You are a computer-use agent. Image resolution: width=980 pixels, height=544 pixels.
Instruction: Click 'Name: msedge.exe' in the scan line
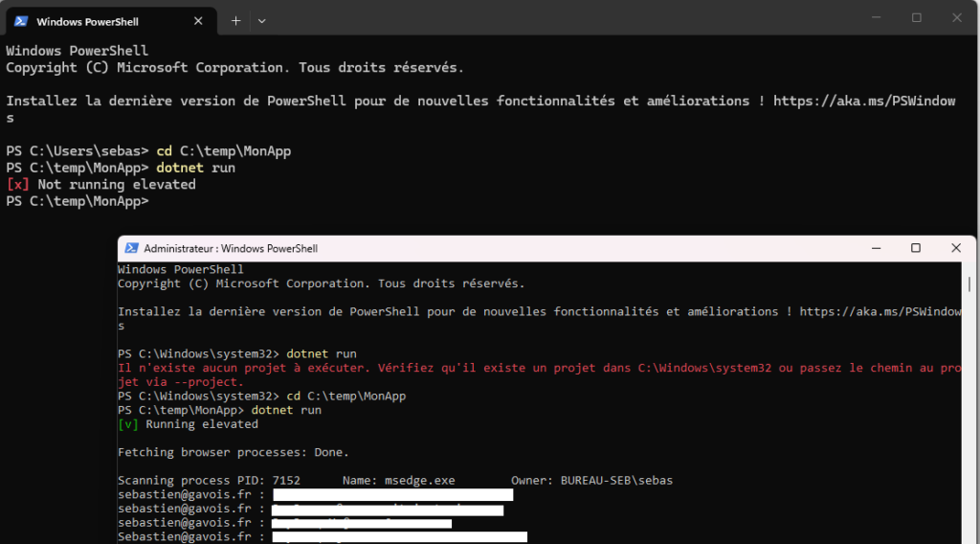pos(399,480)
